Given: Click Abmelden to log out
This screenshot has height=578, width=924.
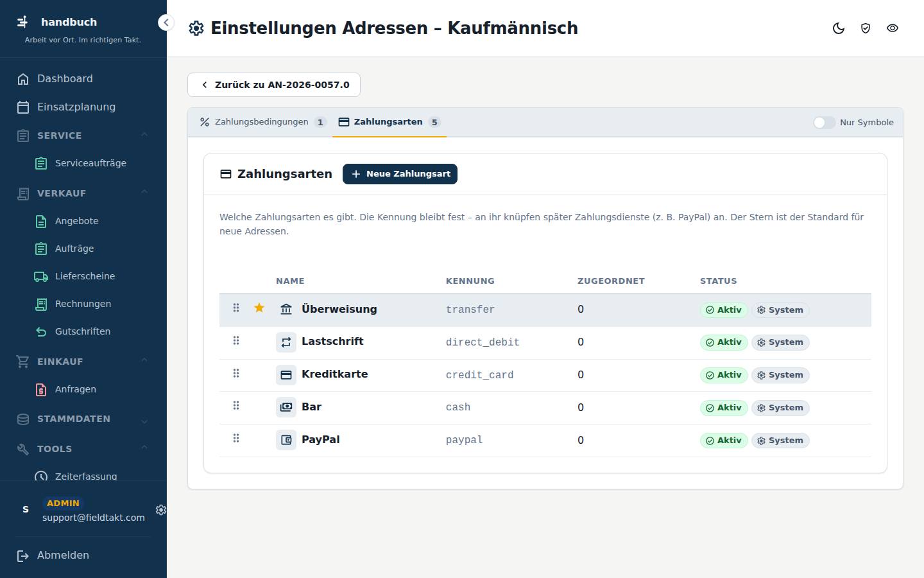Looking at the screenshot, I should coord(83,556).
